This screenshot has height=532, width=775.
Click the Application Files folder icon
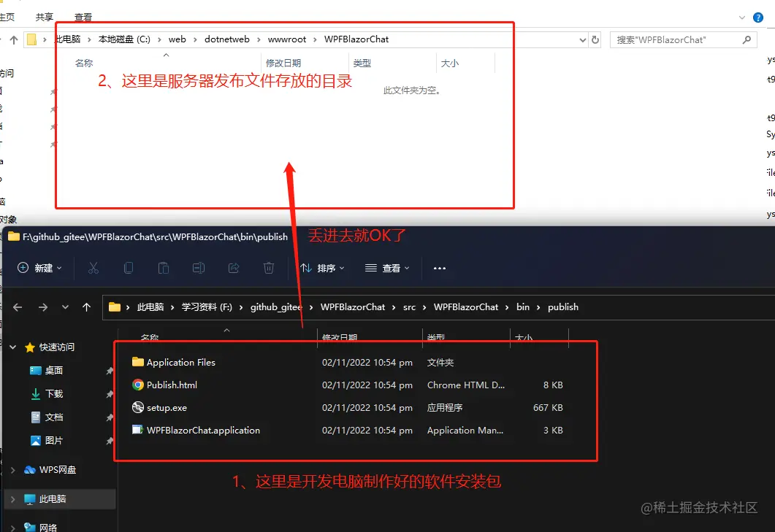(138, 362)
